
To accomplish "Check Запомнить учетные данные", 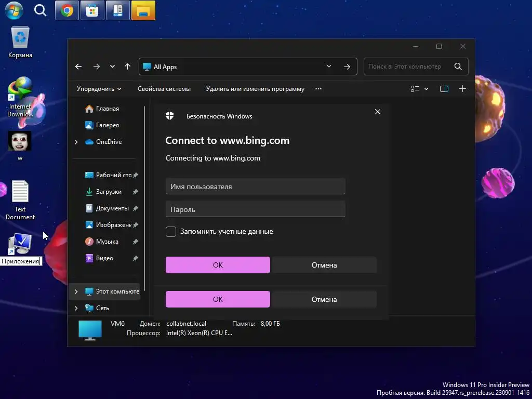I will click(x=170, y=231).
